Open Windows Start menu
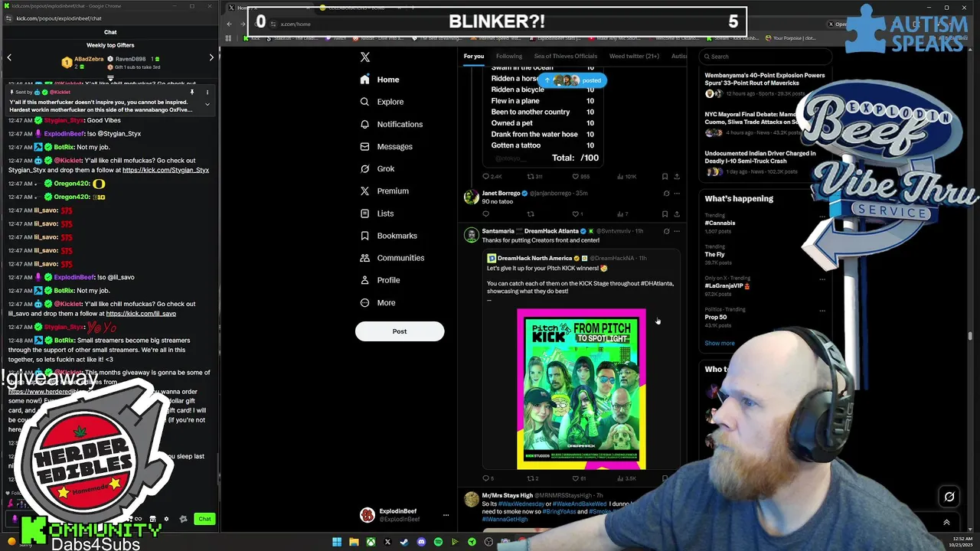Viewport: 980px width, 551px height. pyautogui.click(x=337, y=542)
